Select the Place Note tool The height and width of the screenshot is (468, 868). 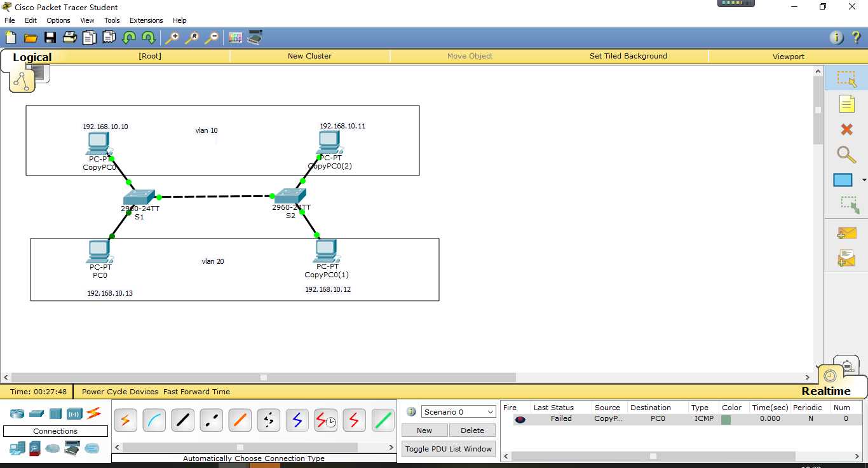tap(846, 104)
